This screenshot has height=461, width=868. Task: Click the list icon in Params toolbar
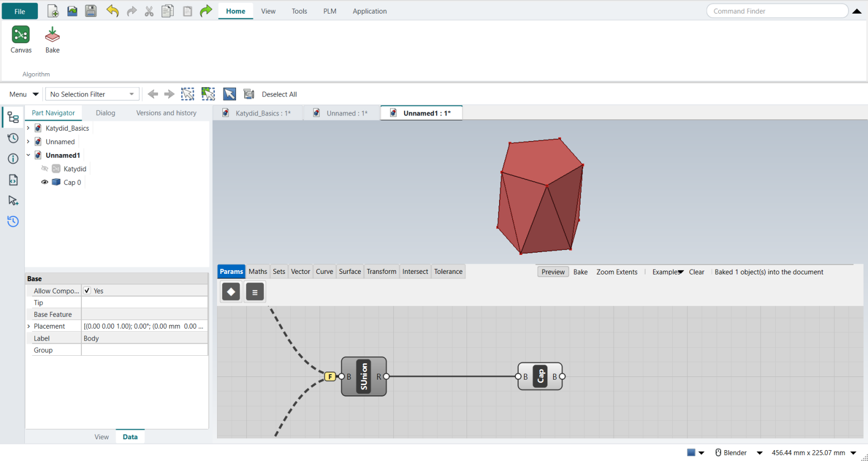(255, 292)
